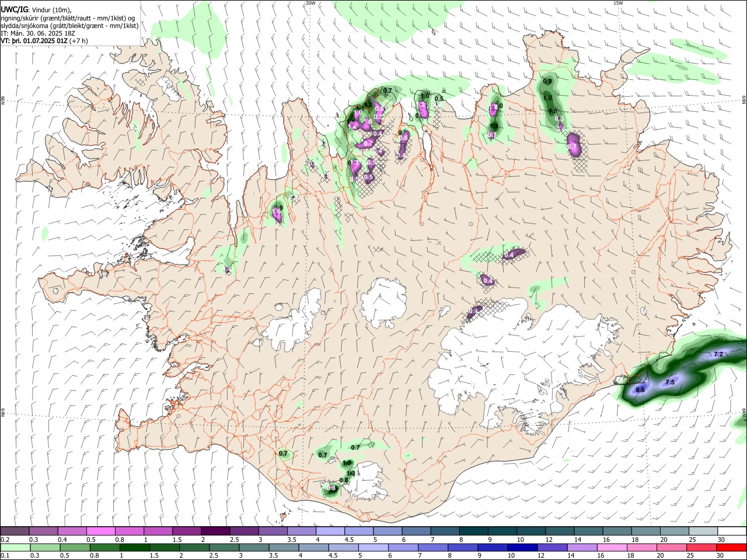The image size is (747, 560).
Task: Click the bright pink 0.5 snow-scale swatch
Action: pyautogui.click(x=100, y=531)
